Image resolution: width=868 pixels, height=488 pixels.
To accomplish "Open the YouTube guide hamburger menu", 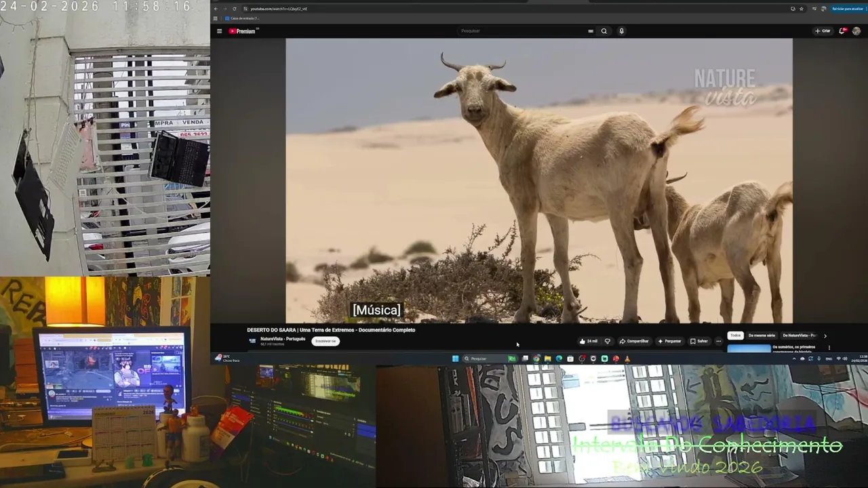I will (219, 31).
